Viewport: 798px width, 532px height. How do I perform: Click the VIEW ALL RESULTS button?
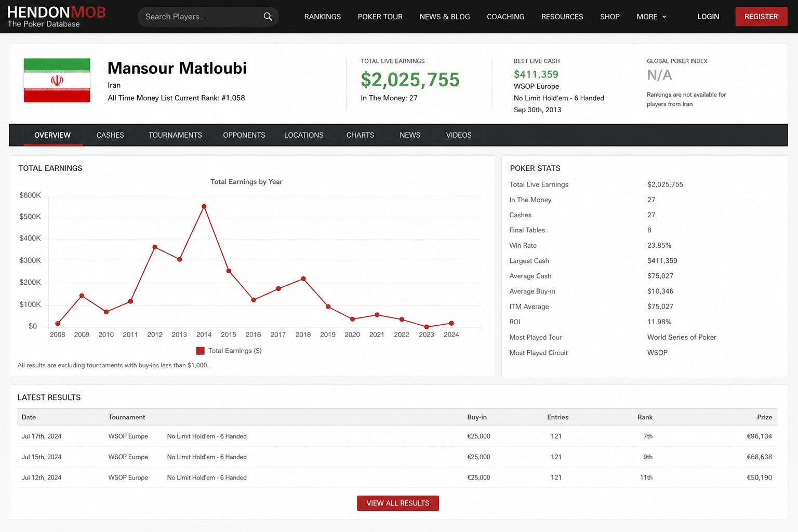(398, 503)
